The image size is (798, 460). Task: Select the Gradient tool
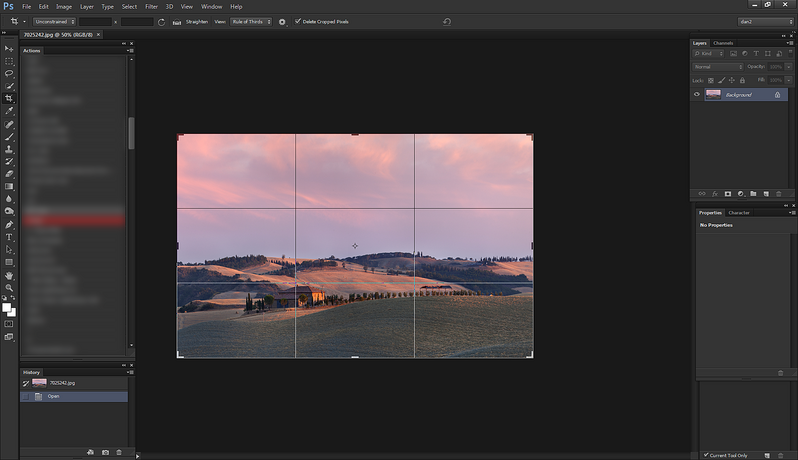click(9, 186)
